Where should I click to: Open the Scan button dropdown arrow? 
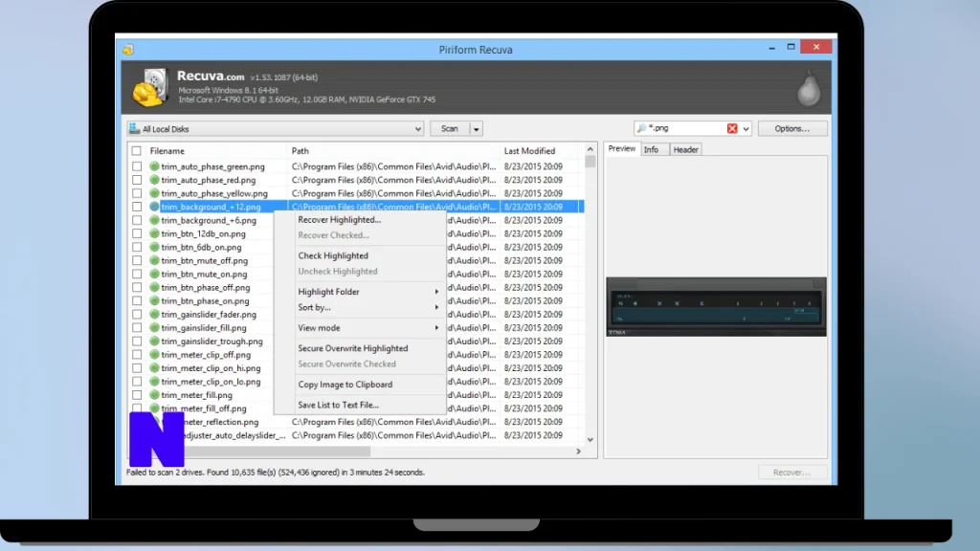476,129
